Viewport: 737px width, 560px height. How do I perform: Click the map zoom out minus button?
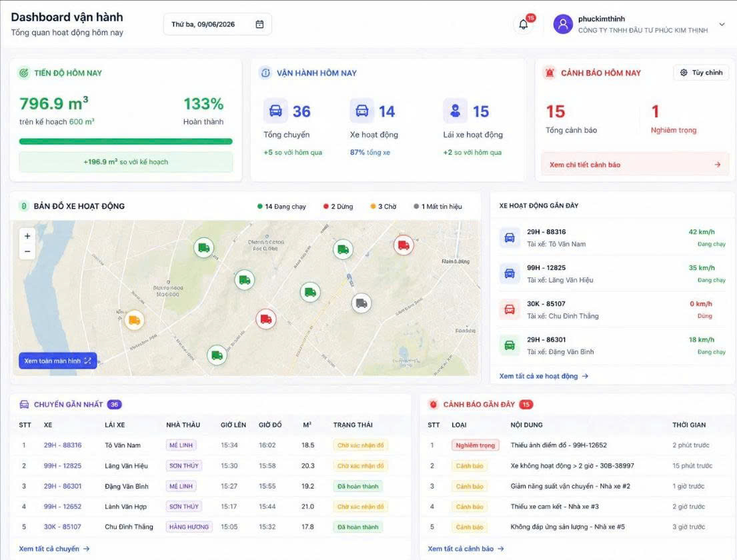pyautogui.click(x=27, y=251)
